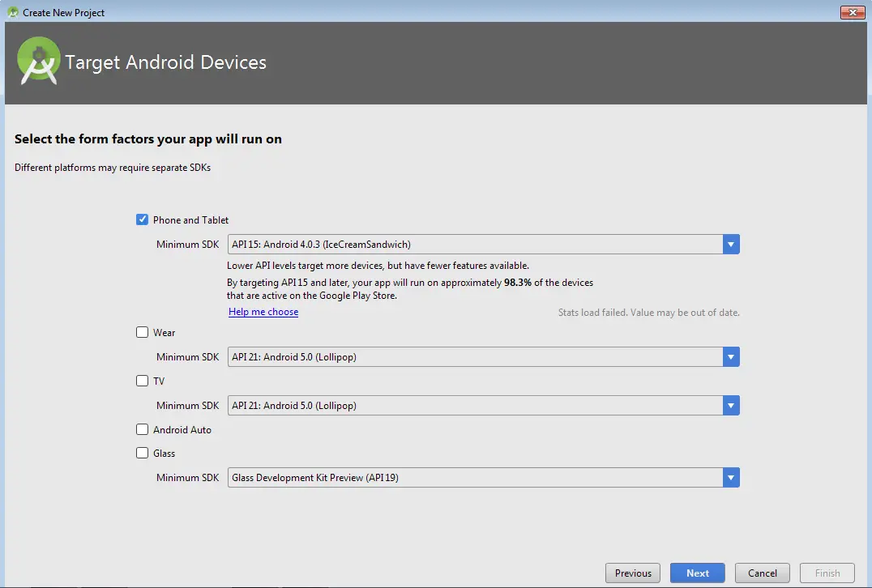Image resolution: width=872 pixels, height=588 pixels.
Task: Click the Help me choose link
Action: [x=263, y=311]
